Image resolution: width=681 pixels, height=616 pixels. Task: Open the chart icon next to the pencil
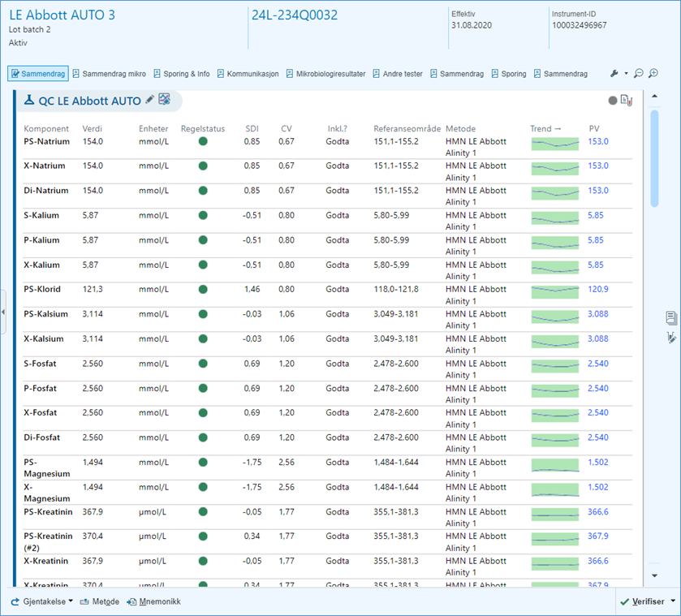tap(164, 100)
